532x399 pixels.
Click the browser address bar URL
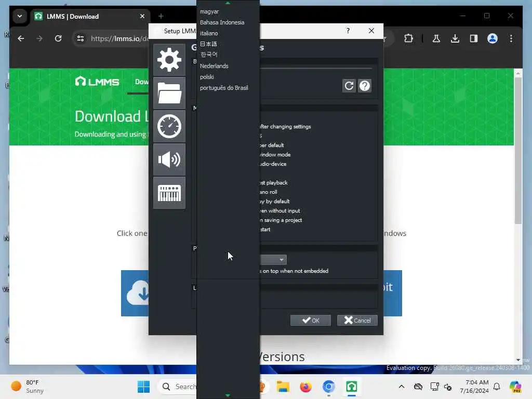(119, 38)
